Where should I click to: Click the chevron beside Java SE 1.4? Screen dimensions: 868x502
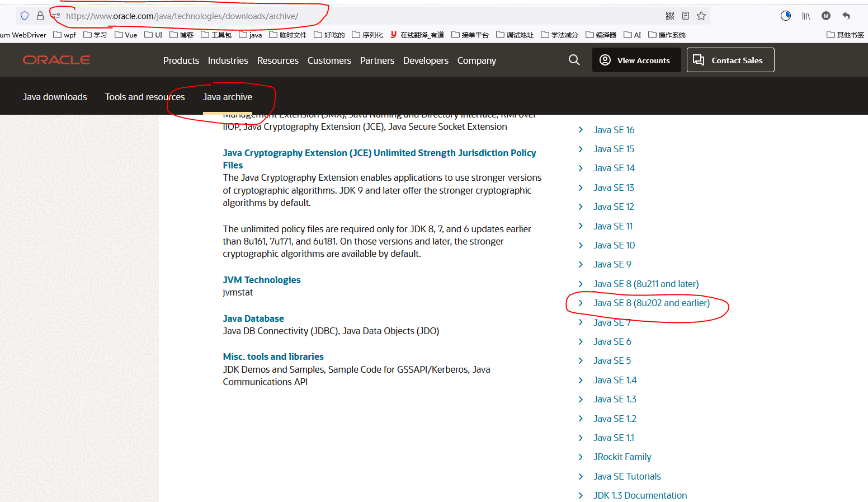[581, 380]
